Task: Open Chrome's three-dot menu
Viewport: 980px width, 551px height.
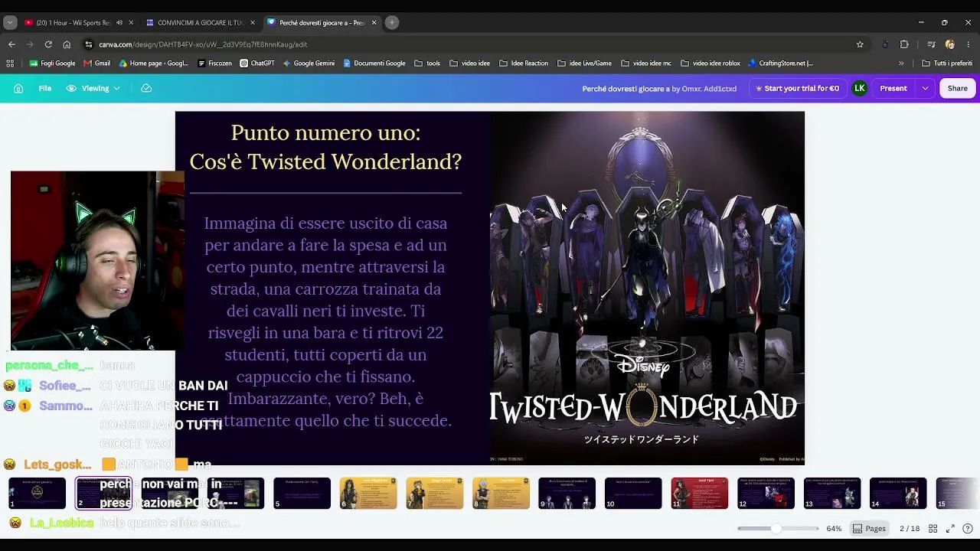Action: point(969,44)
